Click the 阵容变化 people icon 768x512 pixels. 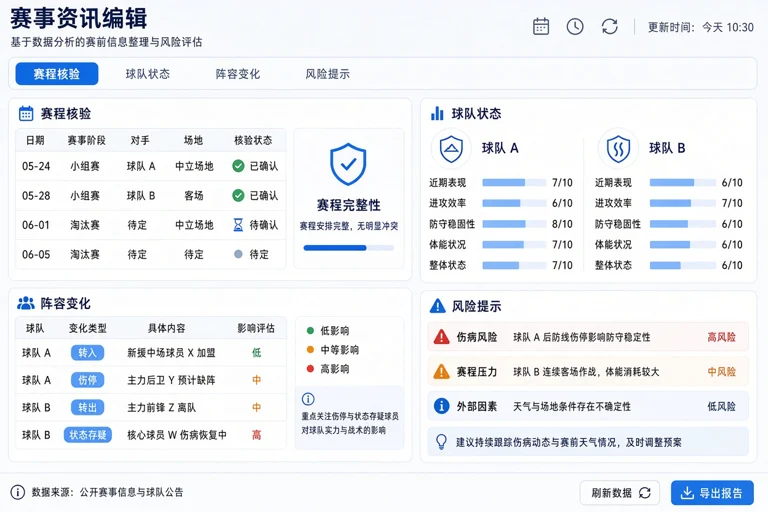click(x=26, y=303)
